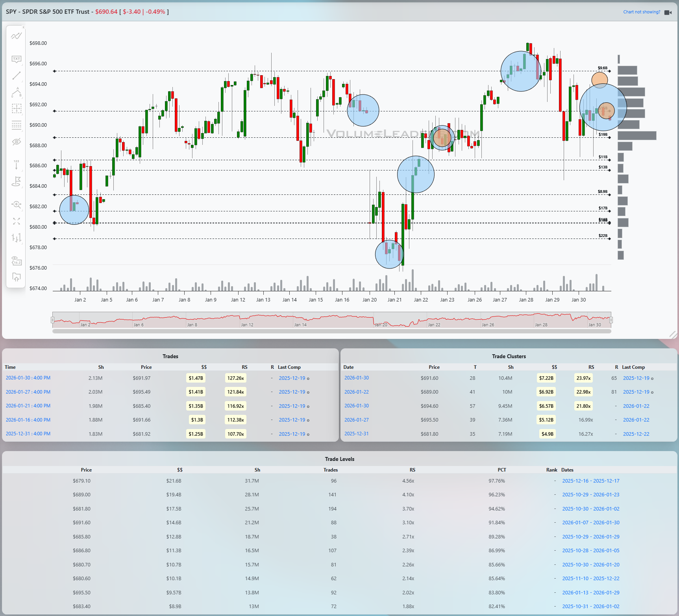The width and height of the screenshot is (679, 616).
Task: Toggle hide drawings crossed-eye icon
Action: coord(16,142)
